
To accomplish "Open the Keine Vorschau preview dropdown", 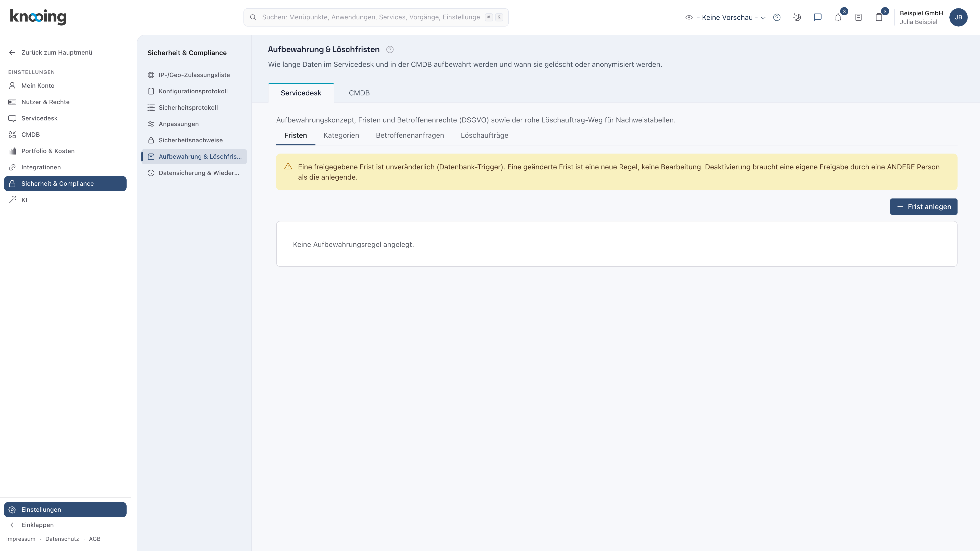I will 726,18.
